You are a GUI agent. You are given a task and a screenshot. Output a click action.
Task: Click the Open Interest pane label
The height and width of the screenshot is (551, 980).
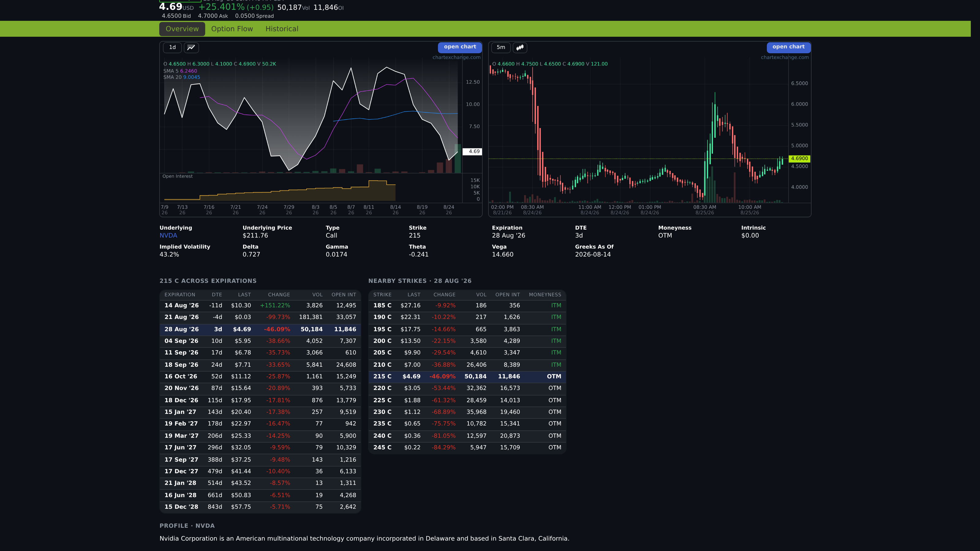coord(177,176)
